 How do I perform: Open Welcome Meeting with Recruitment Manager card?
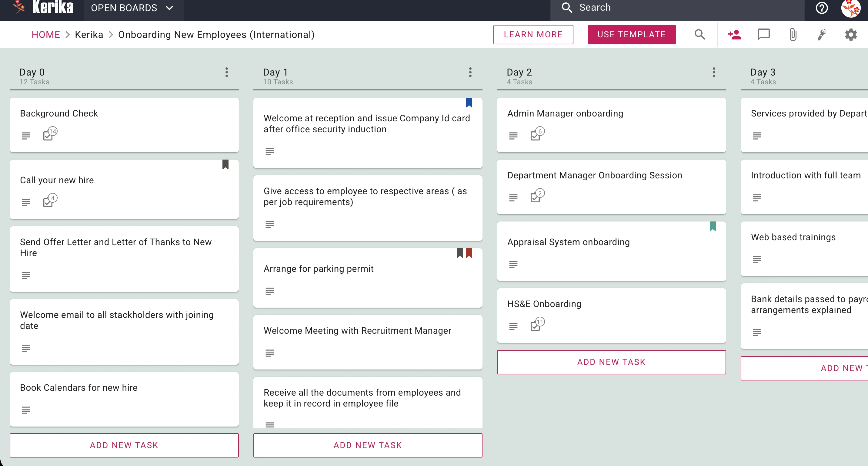click(x=368, y=342)
